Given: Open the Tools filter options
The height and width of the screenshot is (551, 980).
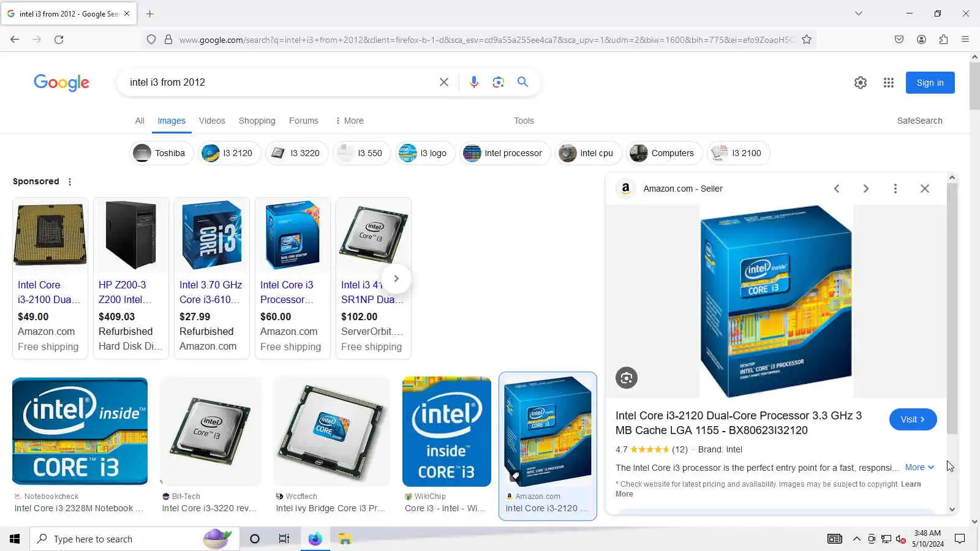Looking at the screenshot, I should click(x=524, y=121).
